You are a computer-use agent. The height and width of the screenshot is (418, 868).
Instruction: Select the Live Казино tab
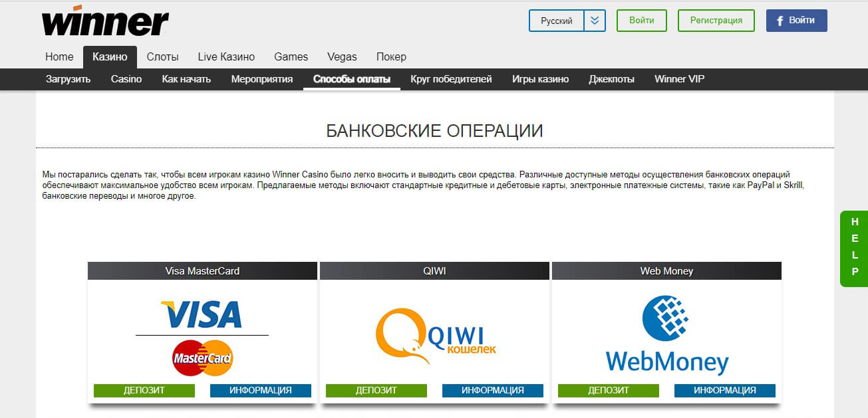(x=225, y=56)
